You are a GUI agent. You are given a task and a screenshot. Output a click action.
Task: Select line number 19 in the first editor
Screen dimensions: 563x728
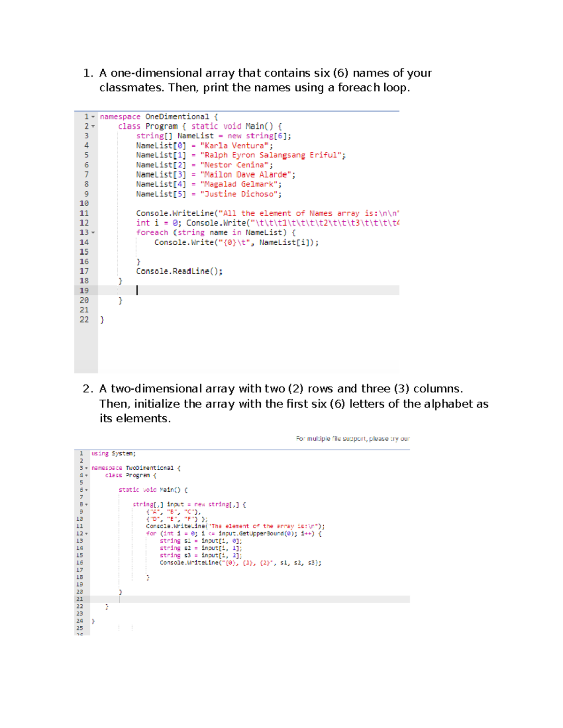85,291
